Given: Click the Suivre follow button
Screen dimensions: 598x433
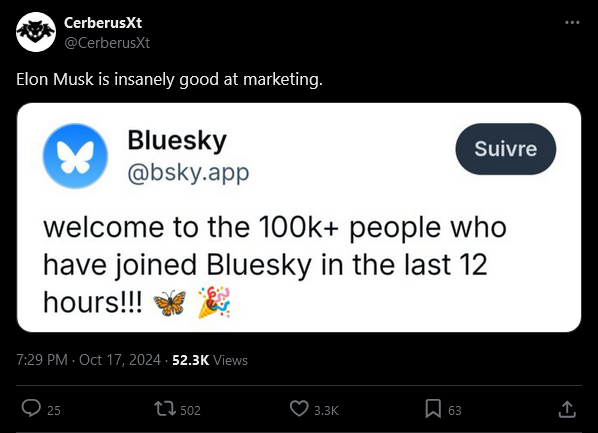Looking at the screenshot, I should point(506,149).
